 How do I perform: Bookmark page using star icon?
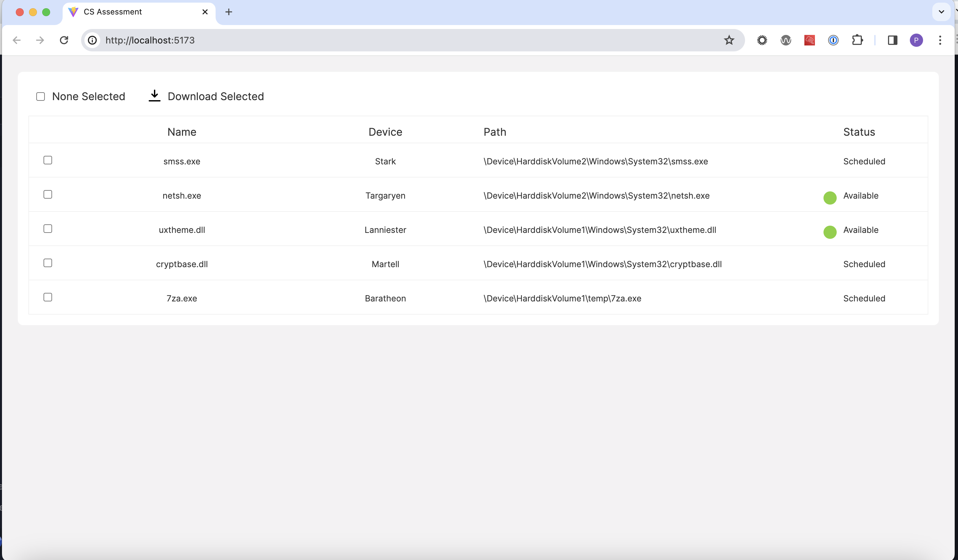728,40
